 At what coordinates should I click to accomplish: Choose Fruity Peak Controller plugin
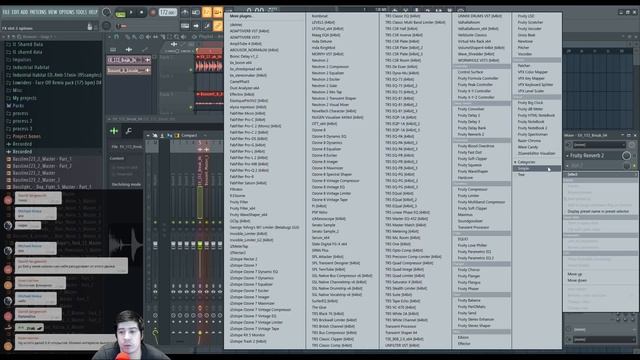pos(475,84)
